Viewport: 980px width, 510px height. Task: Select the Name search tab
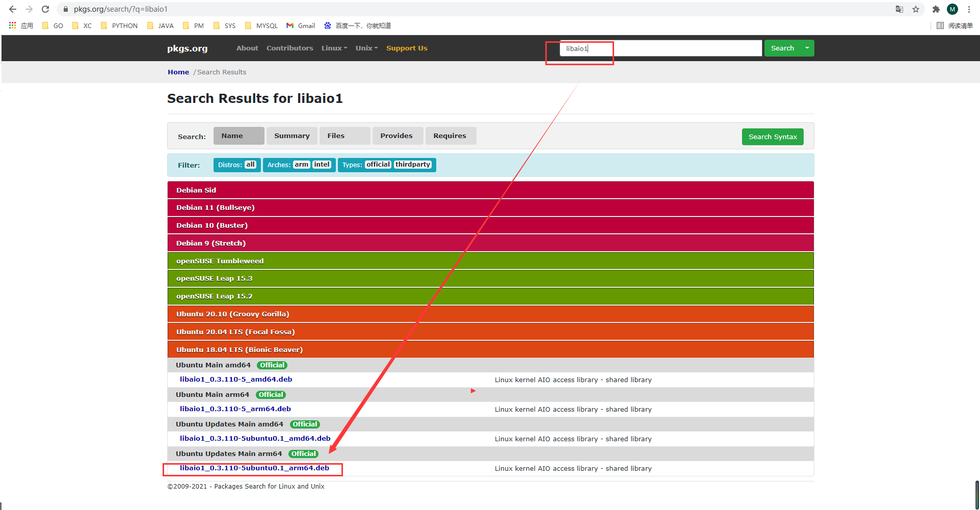[239, 136]
